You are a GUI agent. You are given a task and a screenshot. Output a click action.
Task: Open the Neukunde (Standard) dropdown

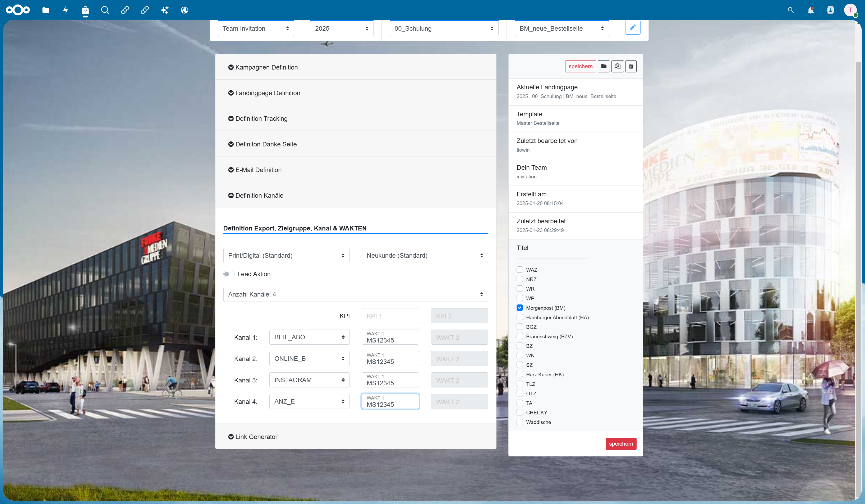click(x=425, y=255)
